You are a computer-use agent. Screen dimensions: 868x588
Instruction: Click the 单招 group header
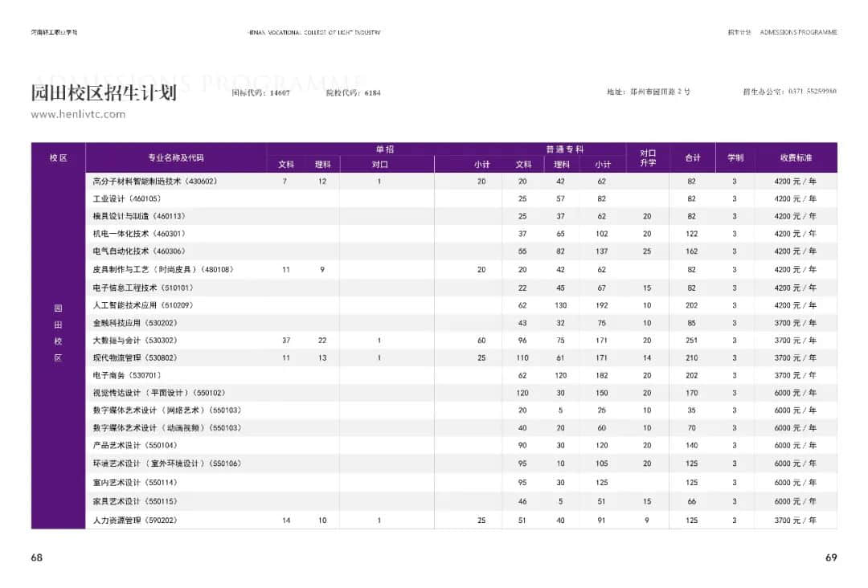coord(385,149)
